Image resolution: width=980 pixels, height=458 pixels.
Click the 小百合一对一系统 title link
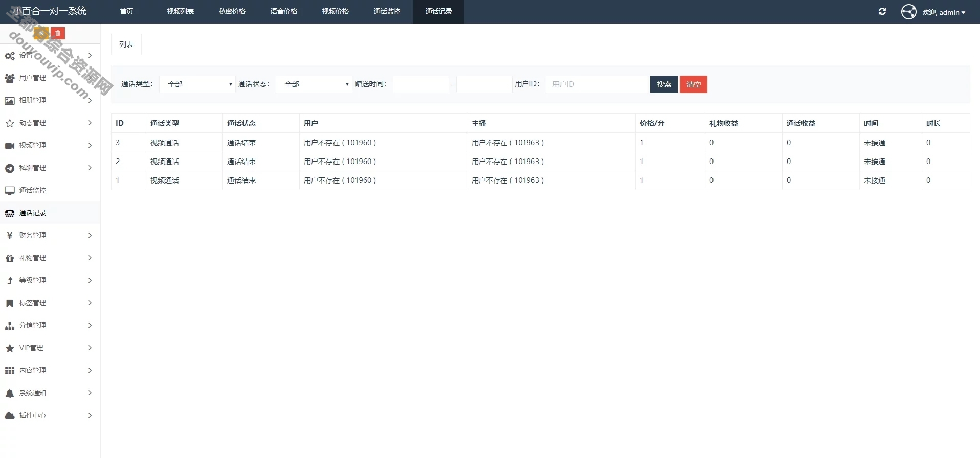pos(50,11)
